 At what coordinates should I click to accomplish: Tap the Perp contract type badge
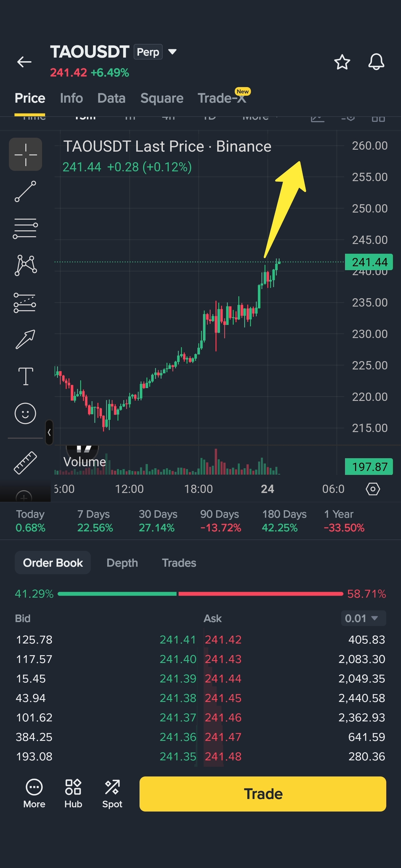[x=148, y=52]
